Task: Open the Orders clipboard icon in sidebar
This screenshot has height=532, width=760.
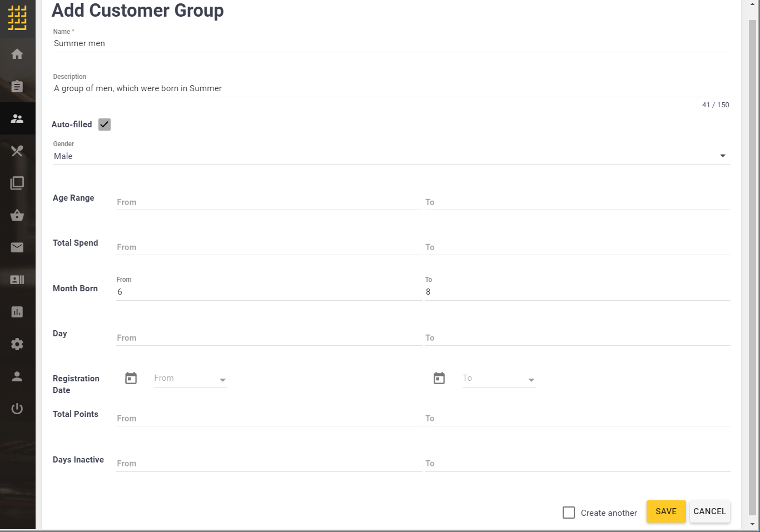Action: 17,86
